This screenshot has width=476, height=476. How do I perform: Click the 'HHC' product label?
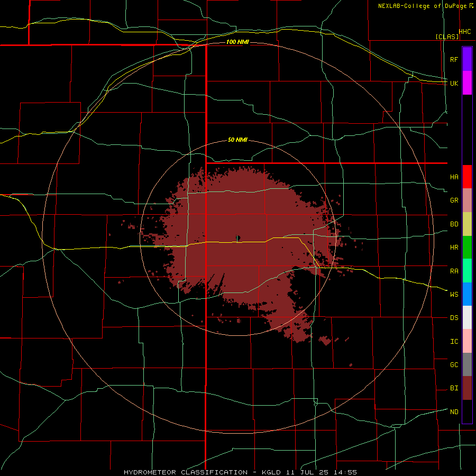(464, 32)
